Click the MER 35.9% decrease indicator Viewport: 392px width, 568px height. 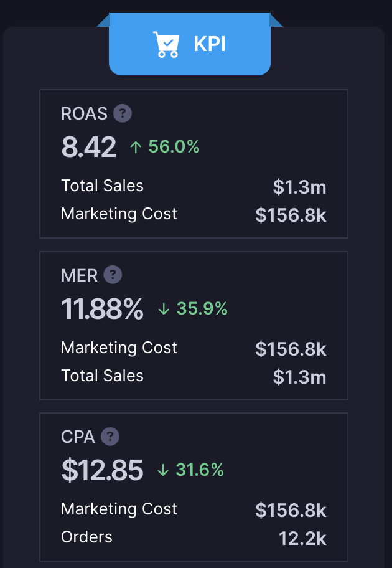coord(193,309)
